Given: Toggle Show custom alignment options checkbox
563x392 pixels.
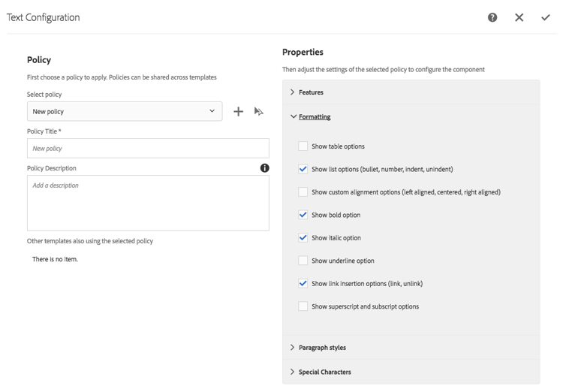Looking at the screenshot, I should click(303, 192).
